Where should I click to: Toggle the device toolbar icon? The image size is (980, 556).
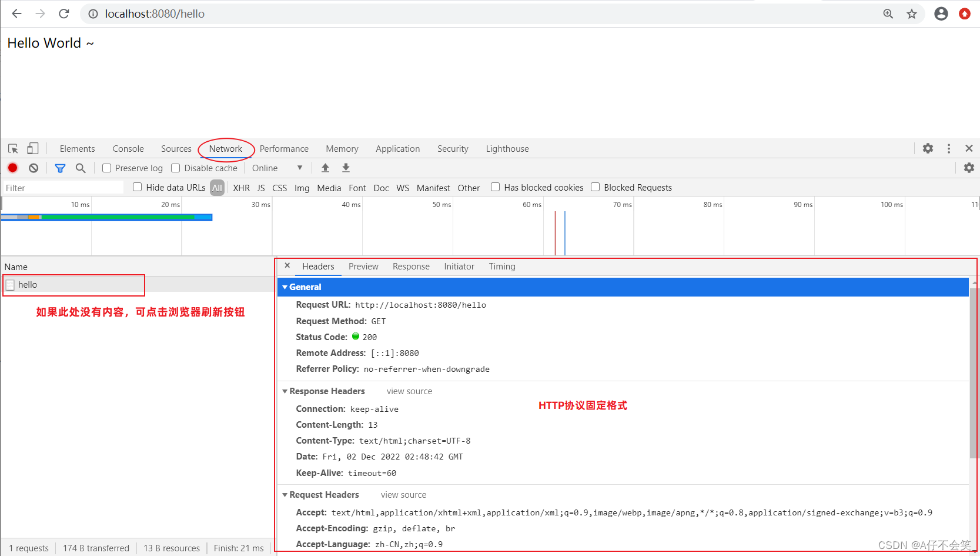click(32, 148)
